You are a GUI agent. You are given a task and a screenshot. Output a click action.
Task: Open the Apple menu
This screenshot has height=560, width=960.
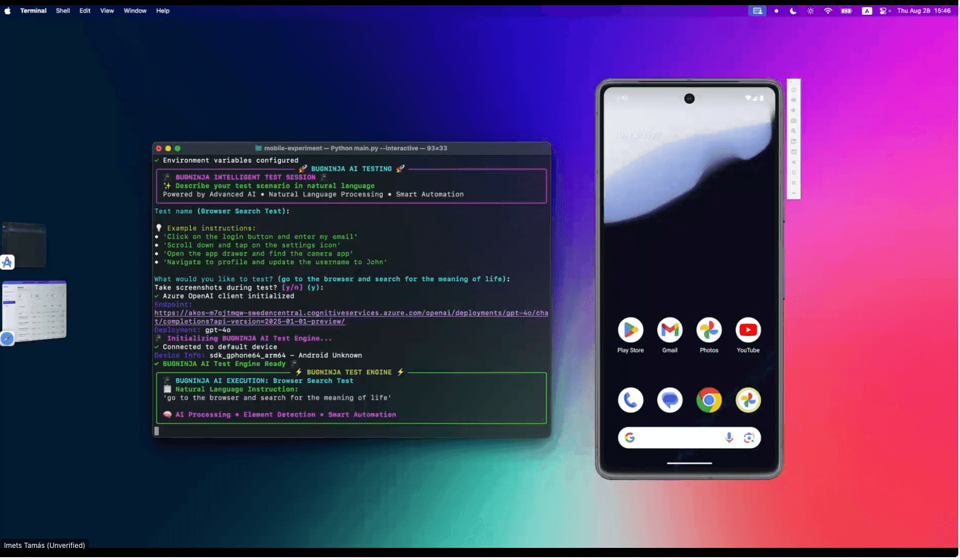tap(7, 11)
